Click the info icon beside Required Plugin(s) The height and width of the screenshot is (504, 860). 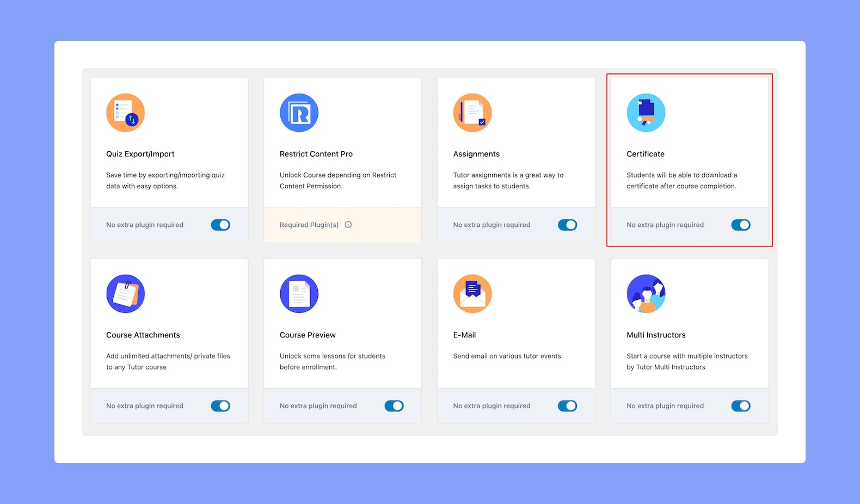[x=348, y=225]
